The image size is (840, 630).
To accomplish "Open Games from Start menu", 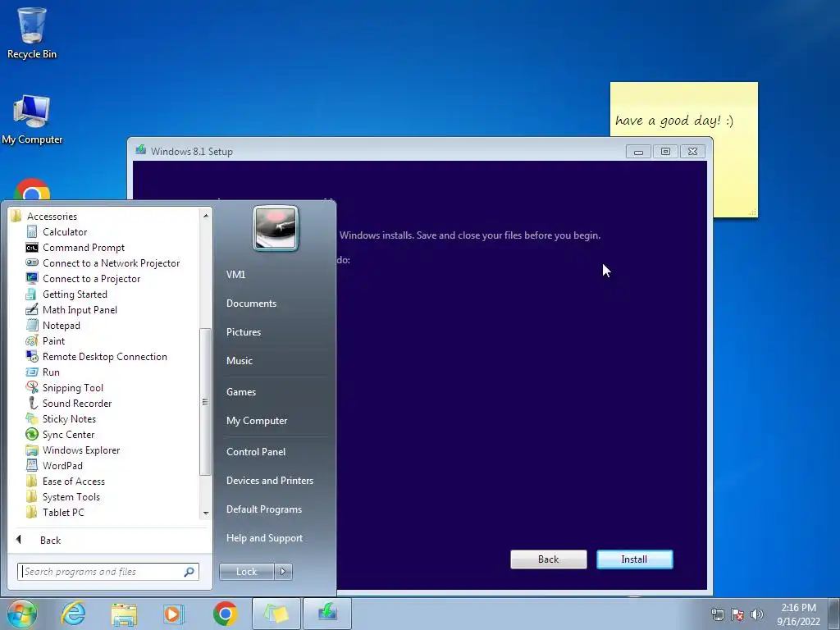I will point(241,391).
